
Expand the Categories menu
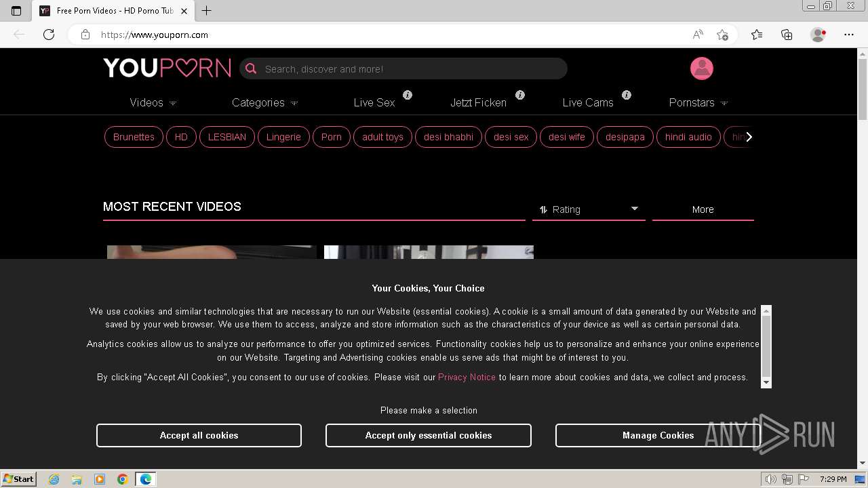click(265, 103)
